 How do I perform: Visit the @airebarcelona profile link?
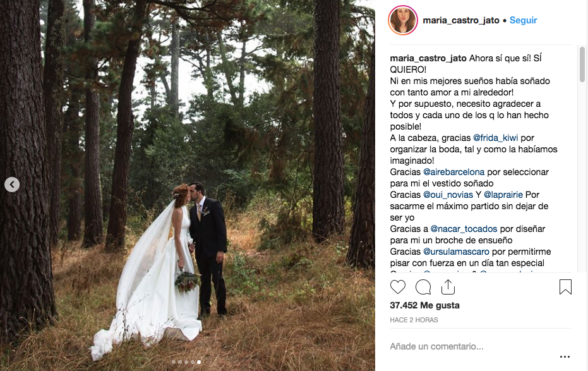(453, 172)
